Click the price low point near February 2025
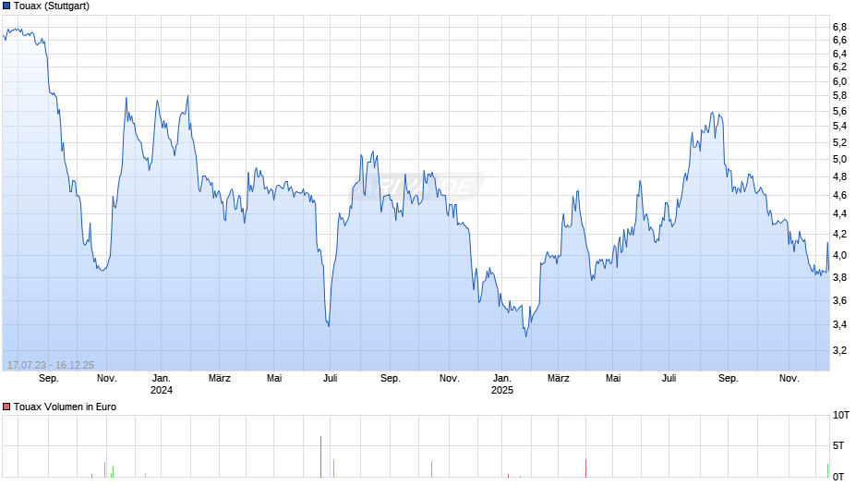868x486 pixels. click(x=526, y=335)
